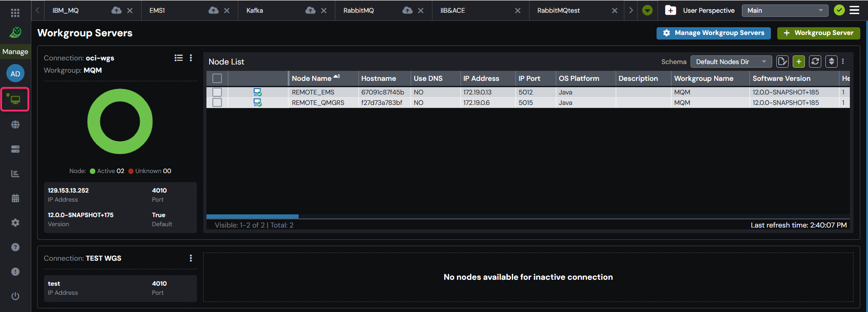Open the bar chart reports icon
The height and width of the screenshot is (312, 868).
click(15, 173)
